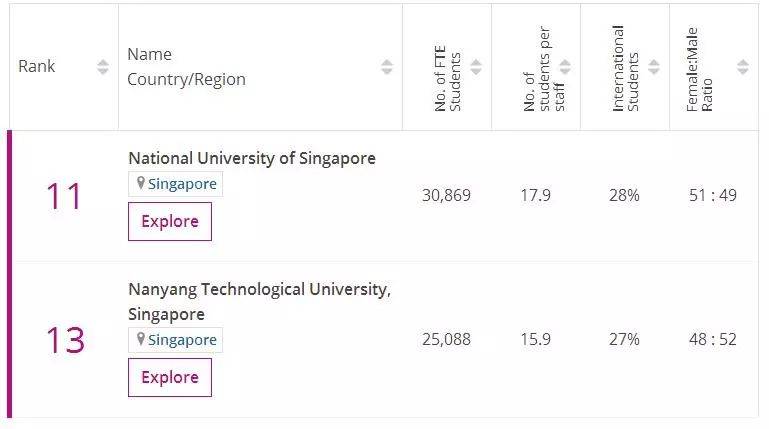Screen dimensions: 769x429
Task: Click the Name Country/Region header text
Action: pos(186,67)
